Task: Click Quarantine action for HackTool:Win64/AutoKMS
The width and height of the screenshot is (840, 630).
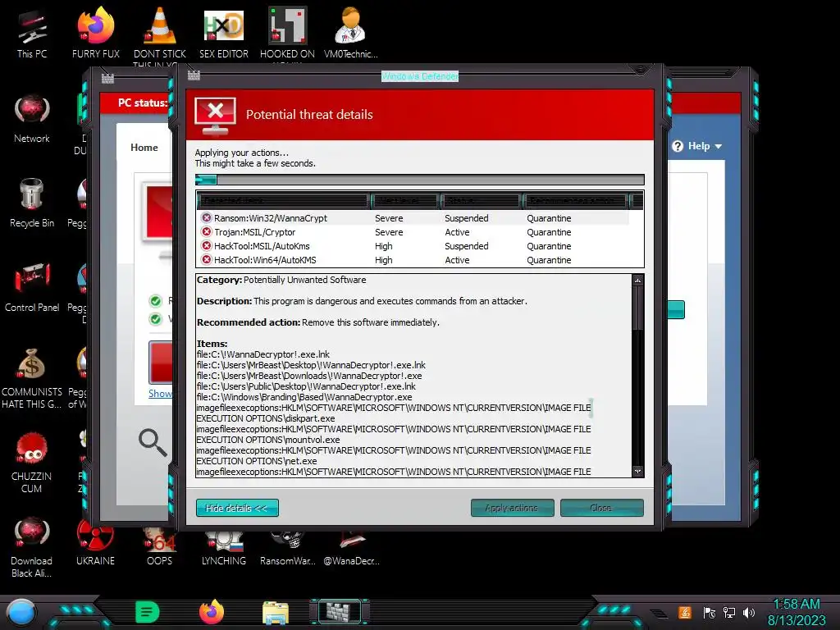Action: tap(549, 260)
